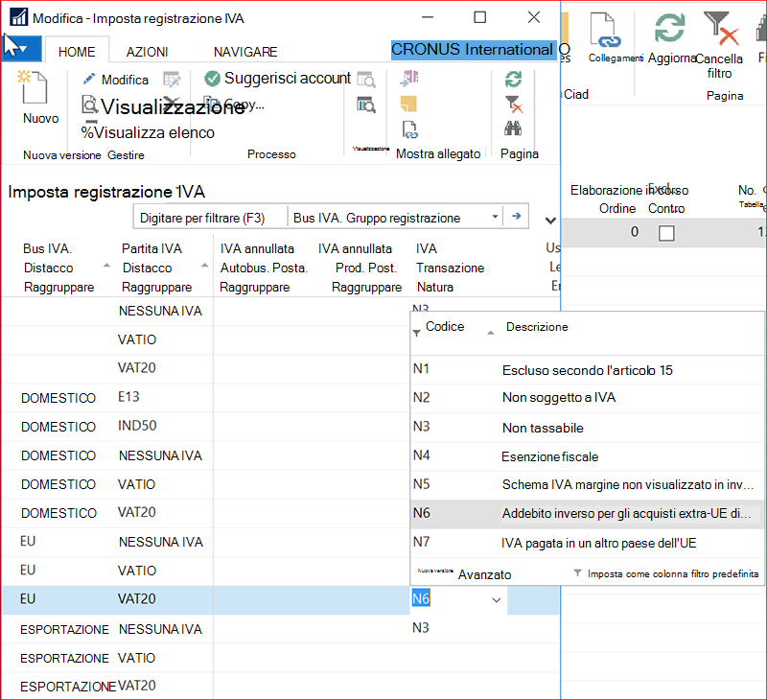Viewport: 767px width, 700px height.
Task: Open the blue application menu dropdown
Action: tap(21, 49)
